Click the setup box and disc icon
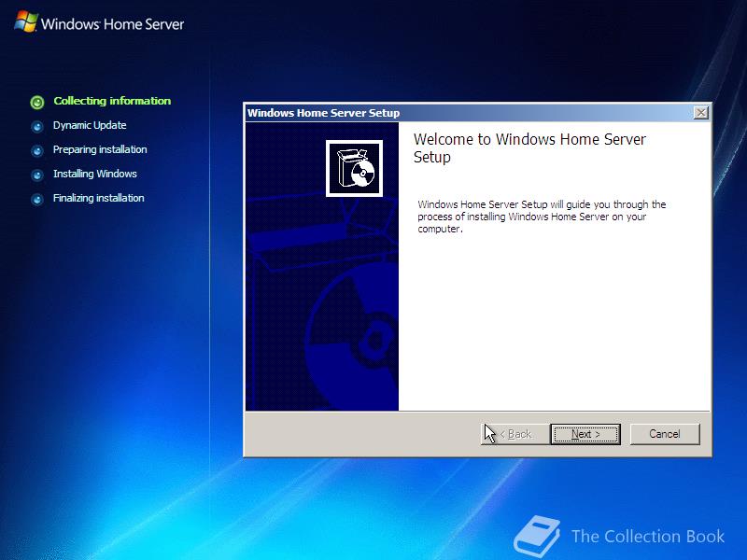 (354, 168)
